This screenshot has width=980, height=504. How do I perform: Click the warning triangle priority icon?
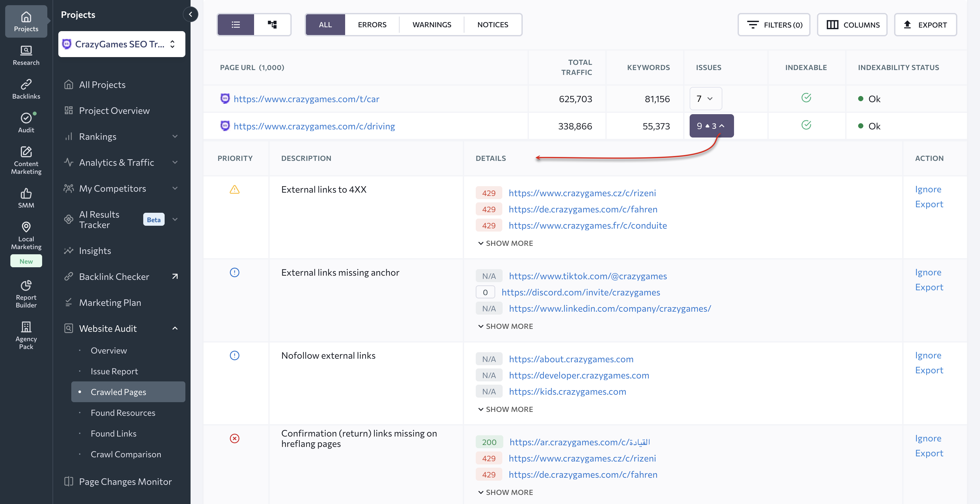click(235, 189)
